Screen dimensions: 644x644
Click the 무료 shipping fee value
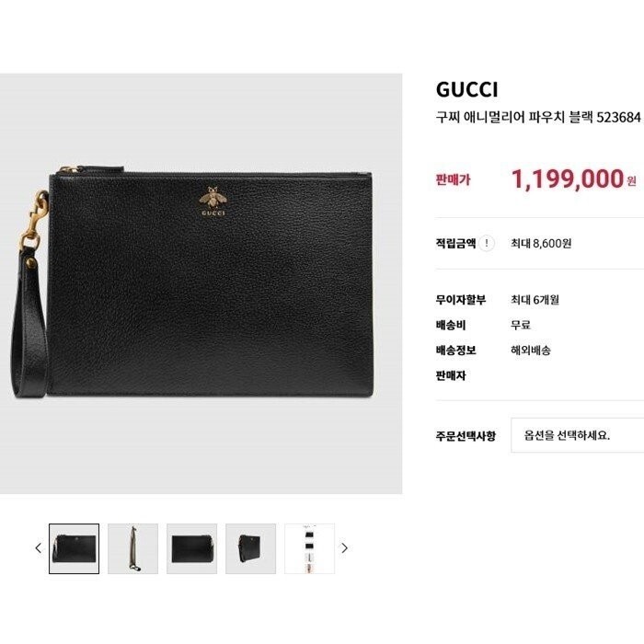pos(521,325)
